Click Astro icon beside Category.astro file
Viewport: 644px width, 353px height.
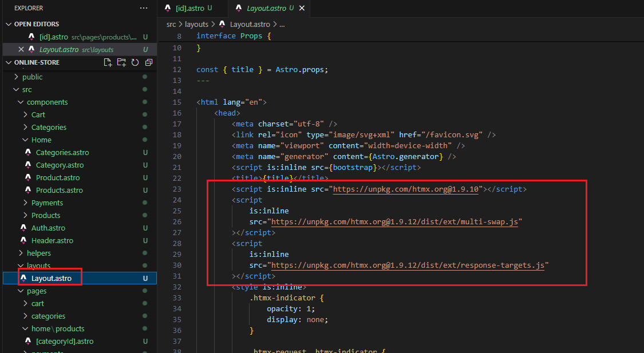[28, 165]
